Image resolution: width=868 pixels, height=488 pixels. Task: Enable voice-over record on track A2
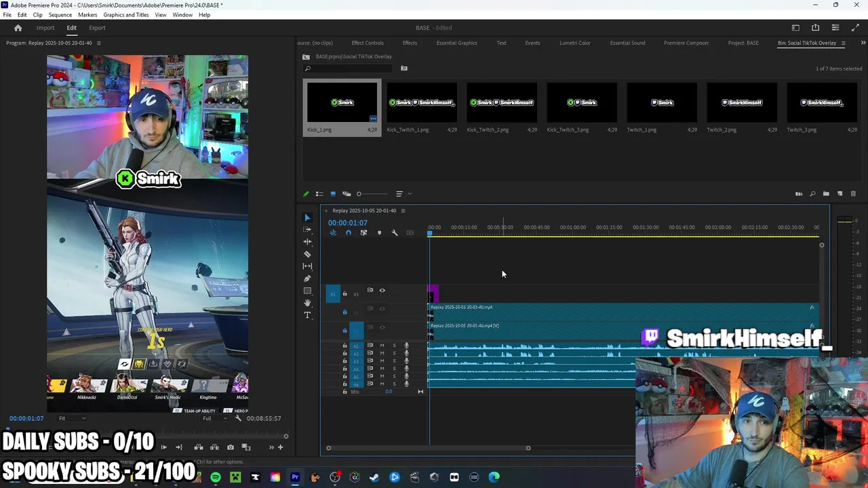[406, 353]
